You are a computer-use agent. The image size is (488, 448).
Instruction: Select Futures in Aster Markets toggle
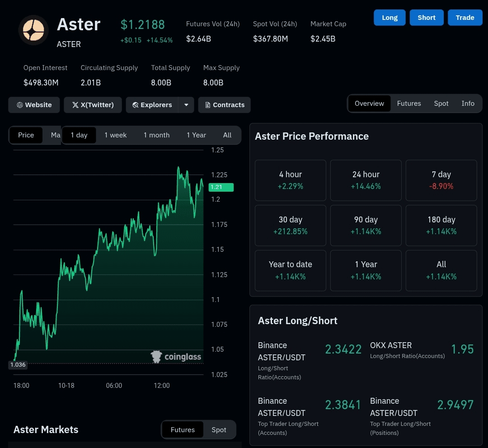[x=183, y=429]
